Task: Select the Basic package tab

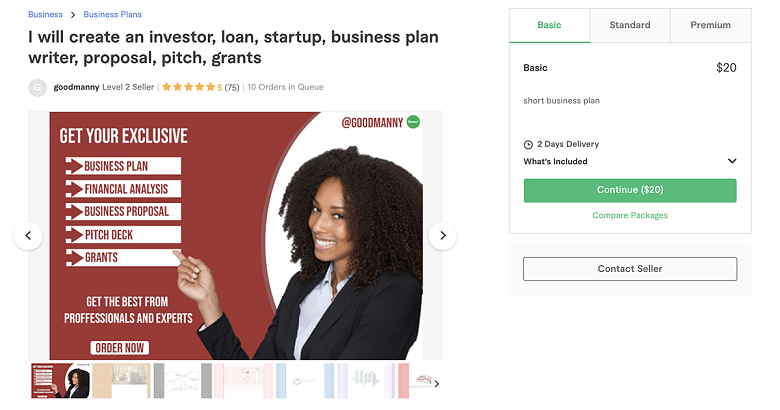Action: click(x=549, y=25)
